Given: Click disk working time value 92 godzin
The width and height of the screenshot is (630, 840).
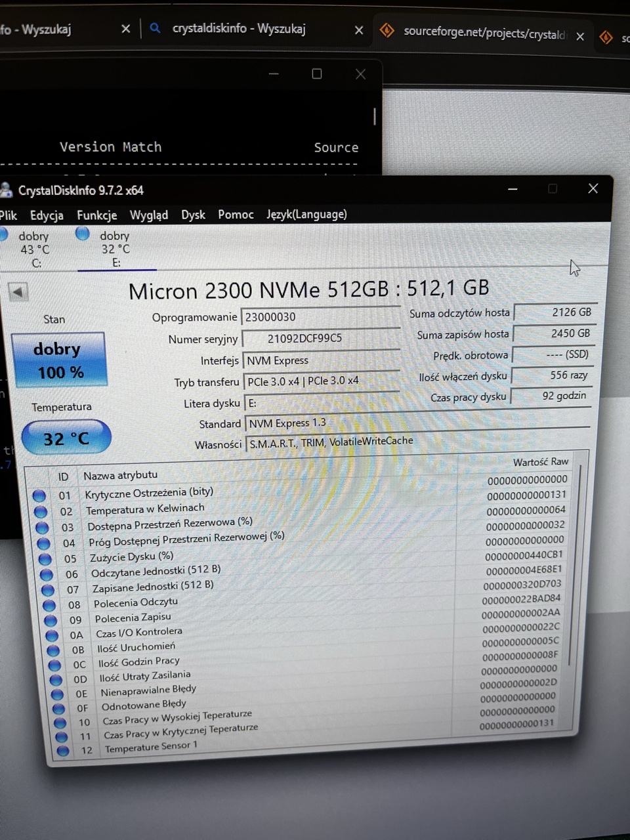Looking at the screenshot, I should (x=551, y=396).
